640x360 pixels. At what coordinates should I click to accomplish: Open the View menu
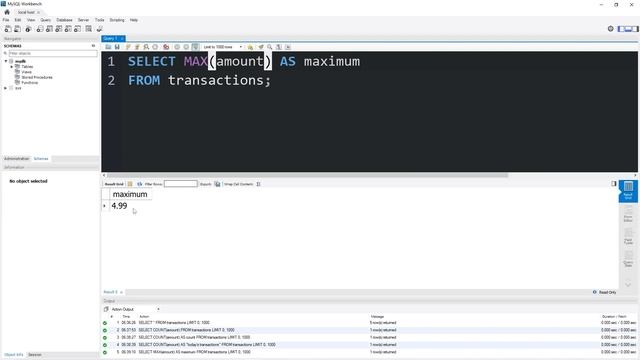tap(31, 20)
